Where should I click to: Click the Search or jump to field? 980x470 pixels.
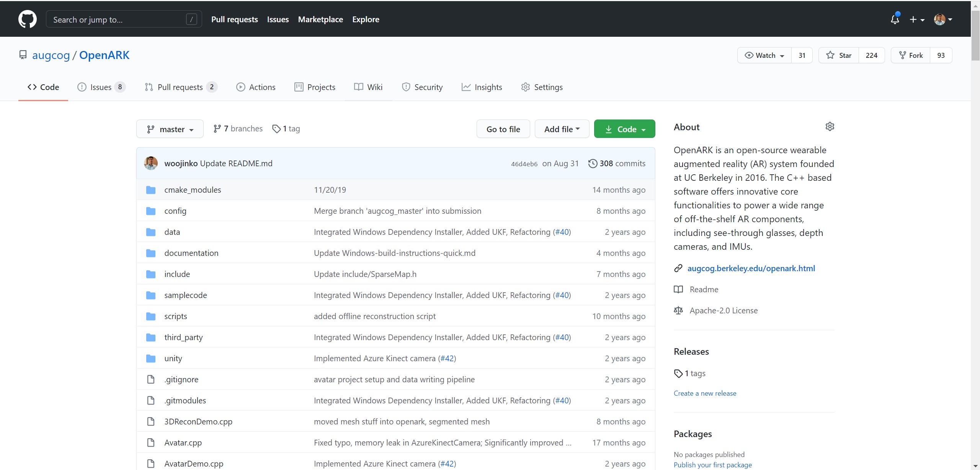(124, 19)
